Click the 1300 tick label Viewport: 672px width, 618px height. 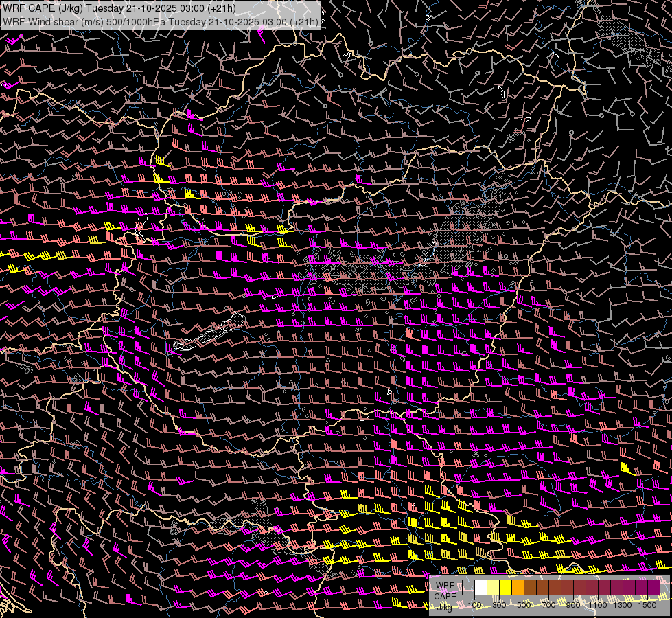[x=623, y=604]
